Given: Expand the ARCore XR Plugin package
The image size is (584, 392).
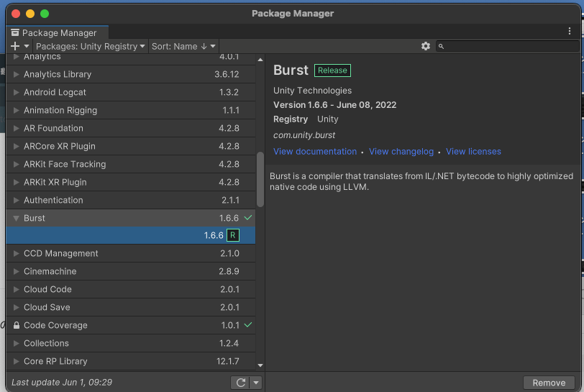Looking at the screenshot, I should pyautogui.click(x=16, y=147).
